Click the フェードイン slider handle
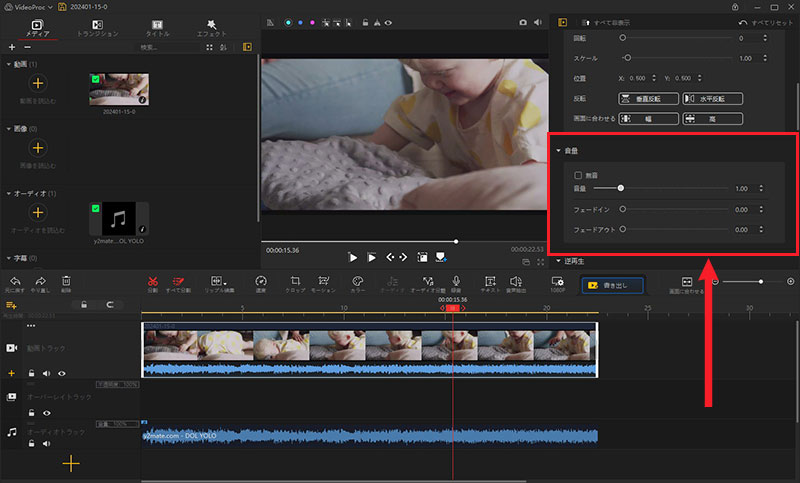This screenshot has height=483, width=800. (622, 209)
